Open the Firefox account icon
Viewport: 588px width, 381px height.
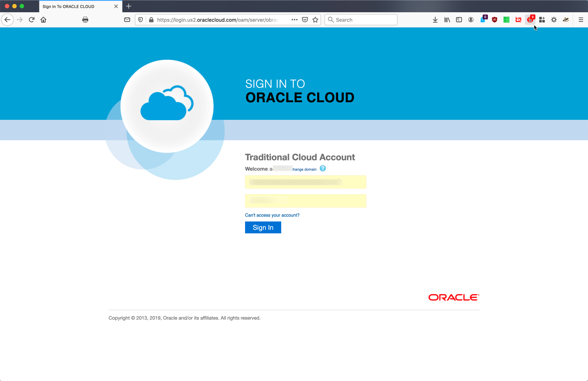point(471,20)
